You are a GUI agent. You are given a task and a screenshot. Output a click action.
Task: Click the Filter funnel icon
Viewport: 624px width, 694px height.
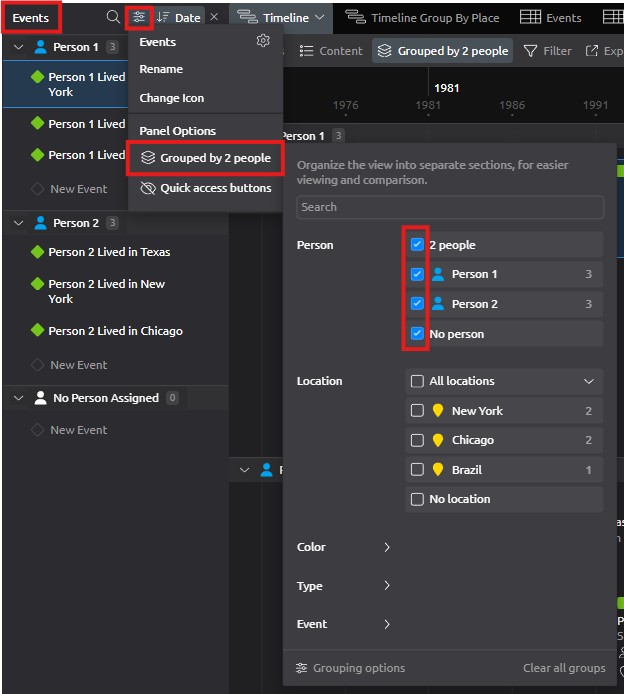pyautogui.click(x=530, y=51)
